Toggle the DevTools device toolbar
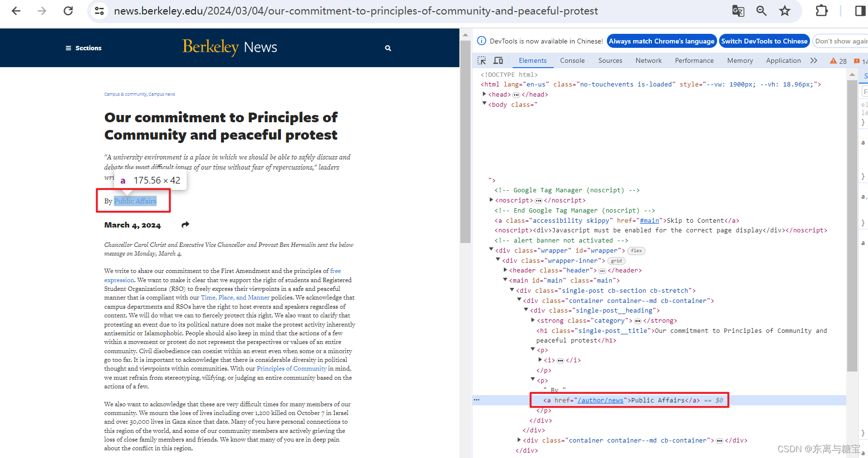Screen dimensions: 868x458 point(498,60)
